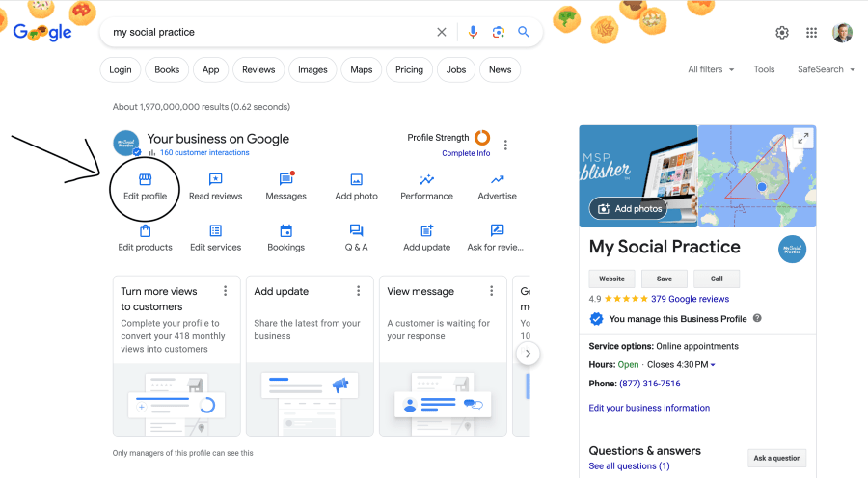Open the Tools menu

(x=764, y=69)
